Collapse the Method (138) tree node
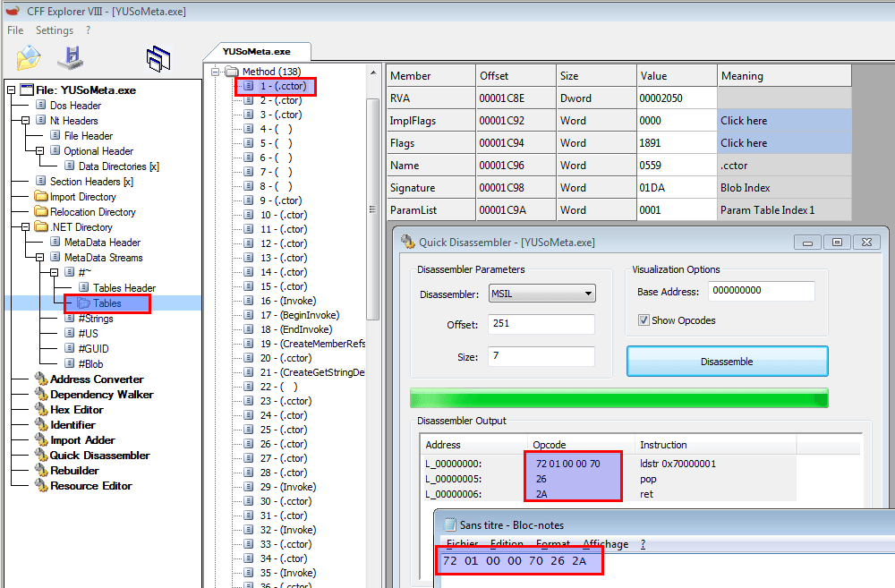895x588 pixels. (x=216, y=72)
